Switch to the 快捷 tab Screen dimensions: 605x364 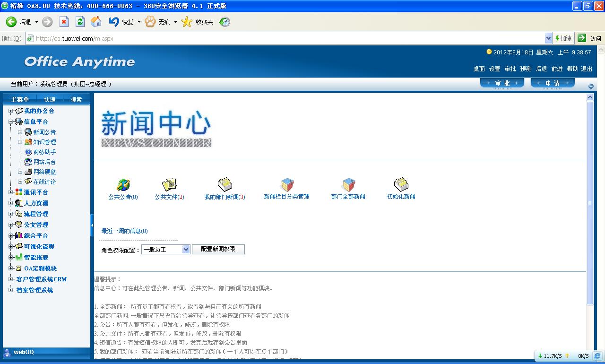(x=50, y=99)
